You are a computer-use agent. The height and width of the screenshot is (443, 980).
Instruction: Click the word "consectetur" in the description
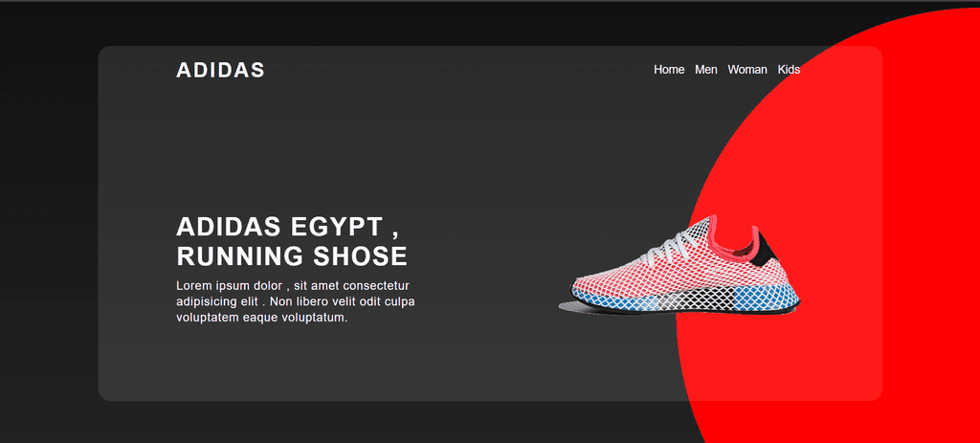(375, 285)
